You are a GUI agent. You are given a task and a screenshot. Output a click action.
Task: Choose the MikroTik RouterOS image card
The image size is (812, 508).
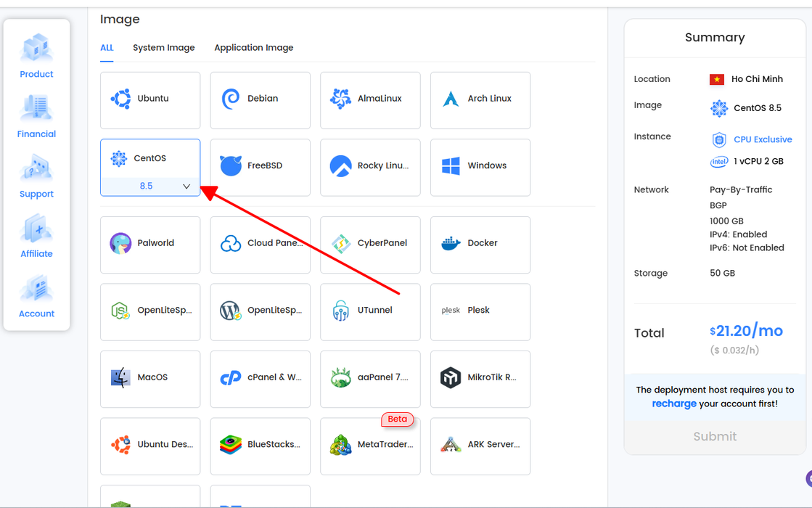[x=480, y=379]
